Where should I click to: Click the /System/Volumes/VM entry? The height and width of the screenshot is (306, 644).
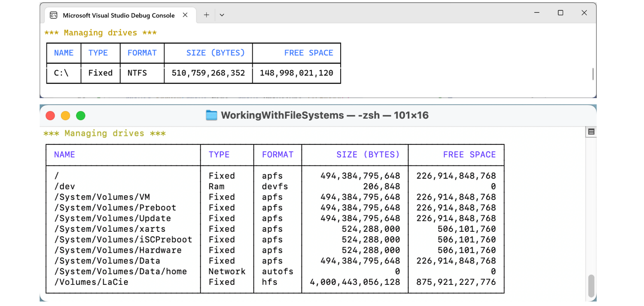tap(102, 197)
